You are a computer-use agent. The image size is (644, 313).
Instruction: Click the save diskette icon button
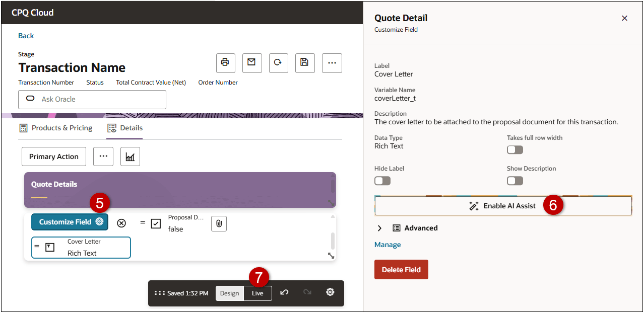point(304,63)
